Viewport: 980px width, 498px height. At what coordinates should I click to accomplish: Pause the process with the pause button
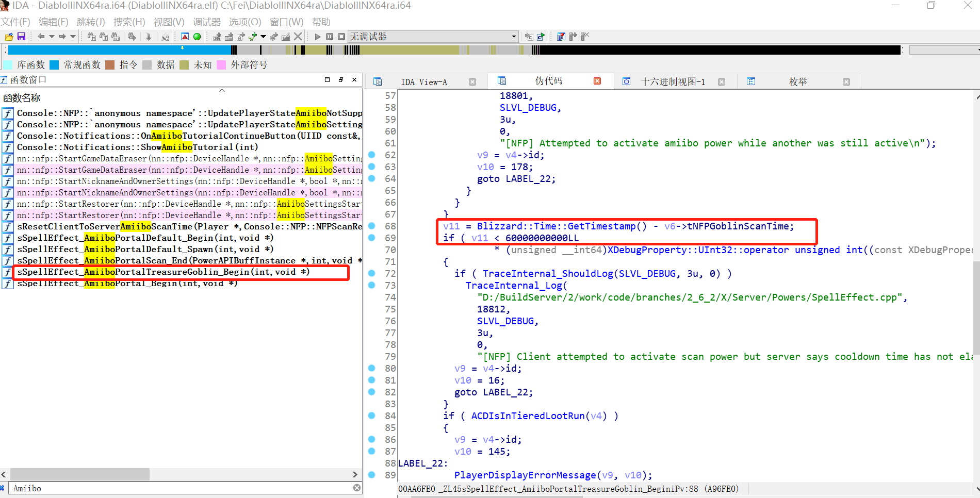330,37
